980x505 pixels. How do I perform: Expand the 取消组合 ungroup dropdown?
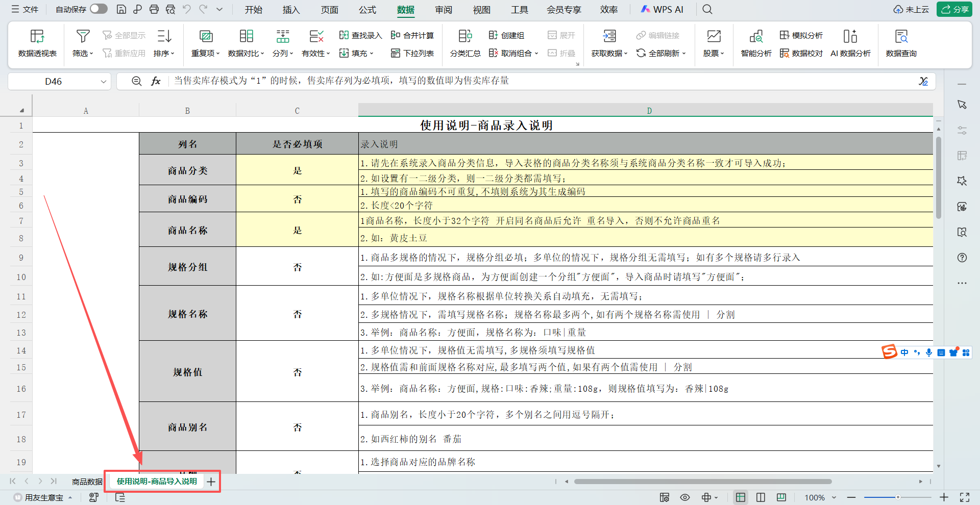[536, 54]
